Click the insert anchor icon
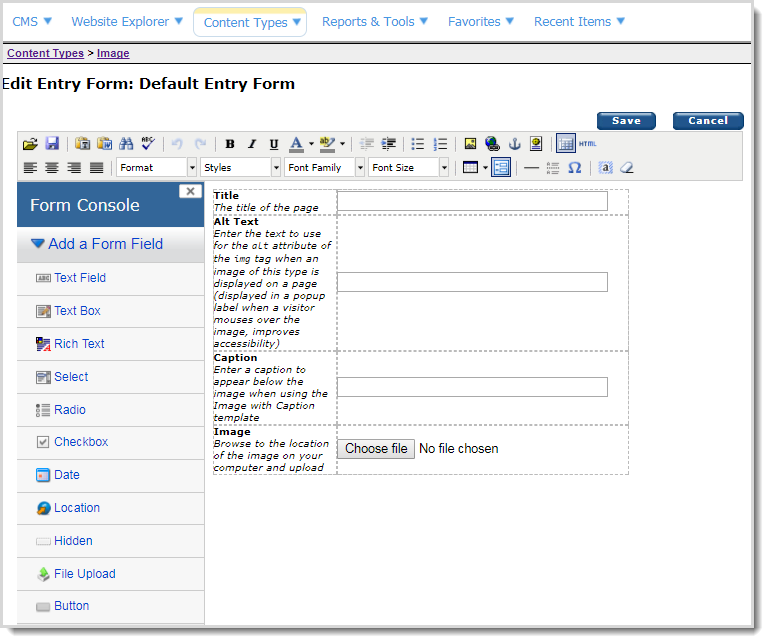This screenshot has width=769, height=643. (x=515, y=144)
